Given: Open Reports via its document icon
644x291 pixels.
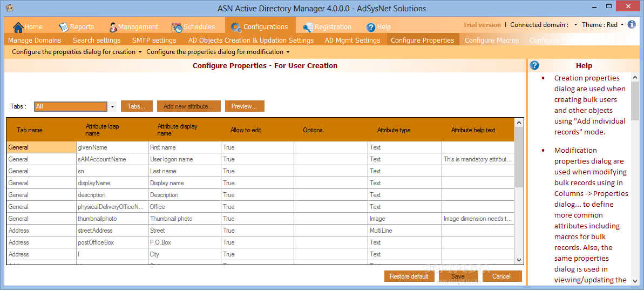Looking at the screenshot, I should (x=64, y=27).
